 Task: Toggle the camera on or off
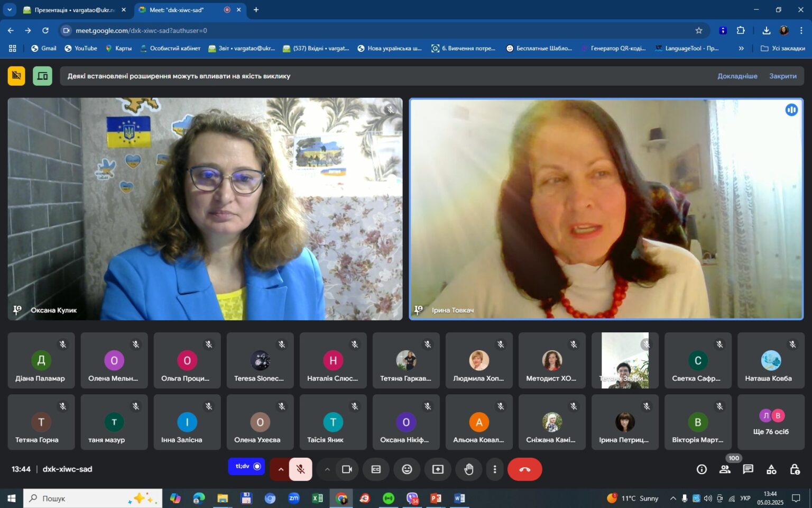coord(347,469)
